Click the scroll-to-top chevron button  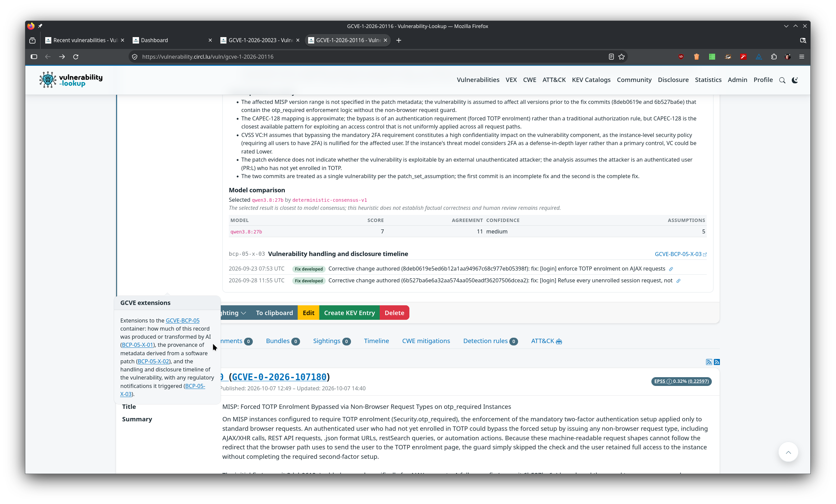(x=788, y=452)
